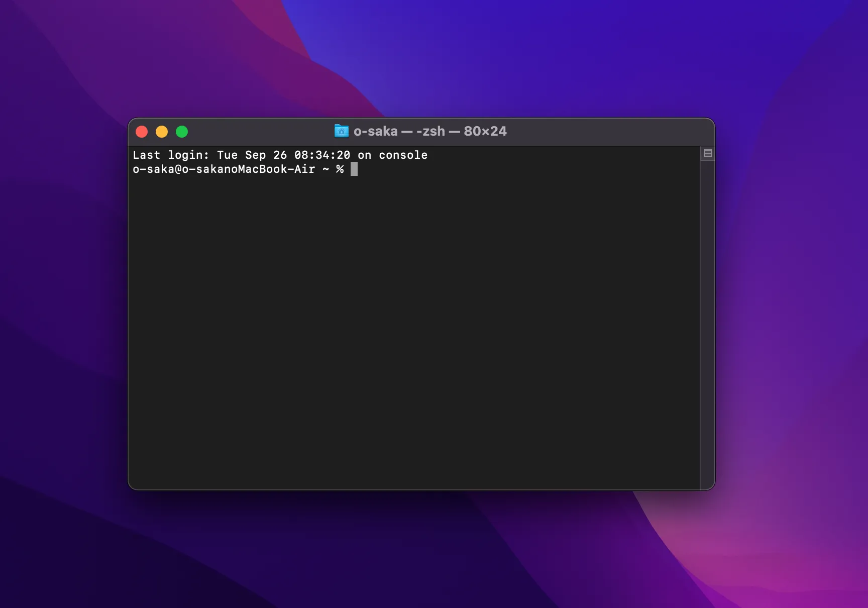Click the window title "o-saka — -zsh — 80×24"
The width and height of the screenshot is (868, 608).
click(x=430, y=131)
